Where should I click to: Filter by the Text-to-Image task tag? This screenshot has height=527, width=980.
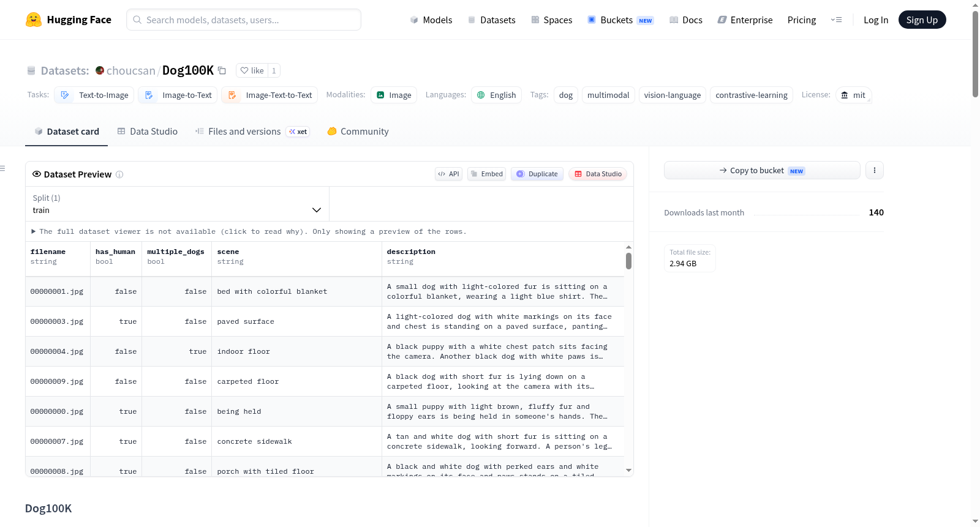(94, 95)
